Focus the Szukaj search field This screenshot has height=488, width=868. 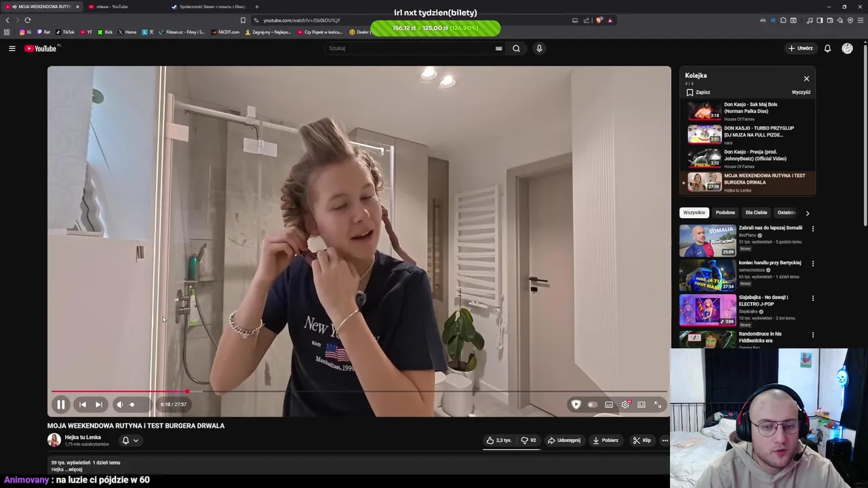click(x=410, y=48)
